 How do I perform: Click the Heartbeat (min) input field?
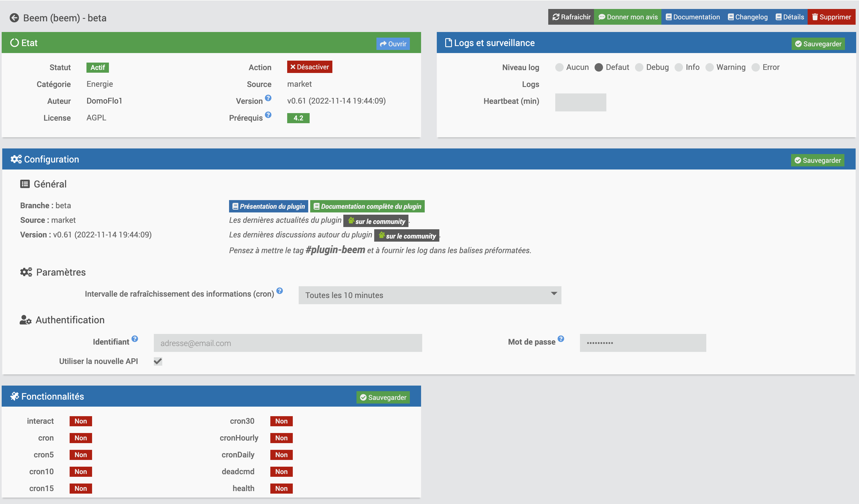(x=581, y=102)
